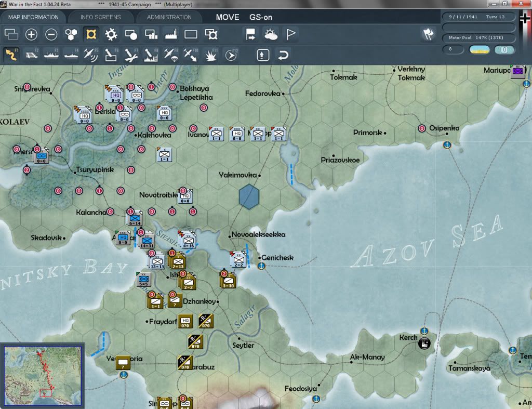The width and height of the screenshot is (532, 409).
Task: Select the blue 14=31 unit counter
Action: coord(147,240)
